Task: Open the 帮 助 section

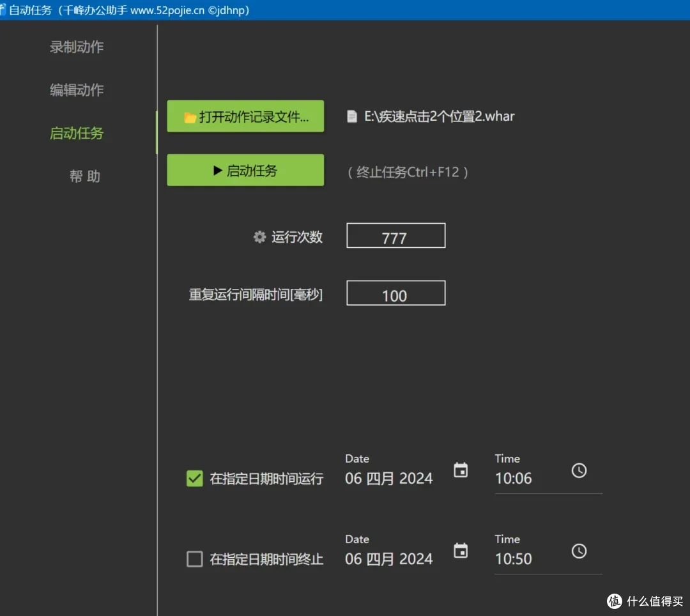Action: coord(85,176)
